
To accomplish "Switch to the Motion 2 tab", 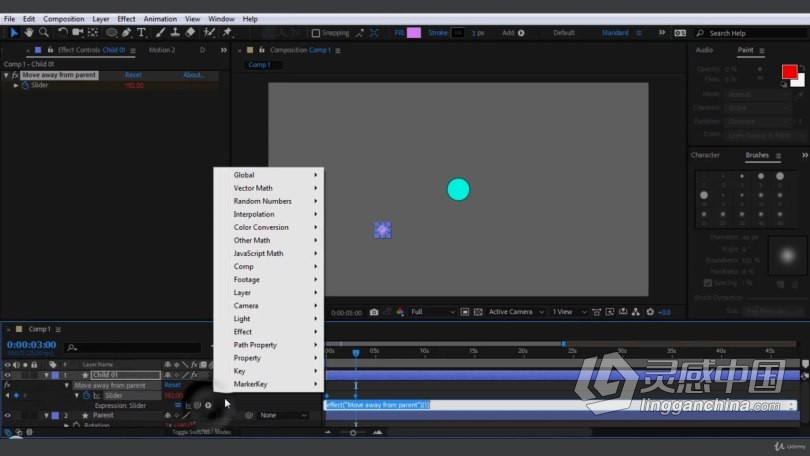I will click(162, 50).
